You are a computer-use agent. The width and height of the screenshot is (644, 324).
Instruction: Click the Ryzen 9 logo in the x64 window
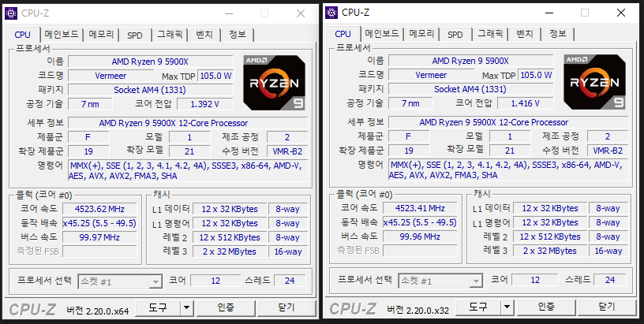pyautogui.click(x=275, y=84)
